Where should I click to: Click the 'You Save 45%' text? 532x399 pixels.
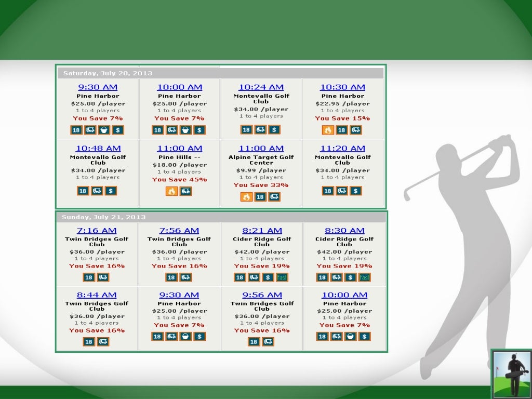point(179,179)
